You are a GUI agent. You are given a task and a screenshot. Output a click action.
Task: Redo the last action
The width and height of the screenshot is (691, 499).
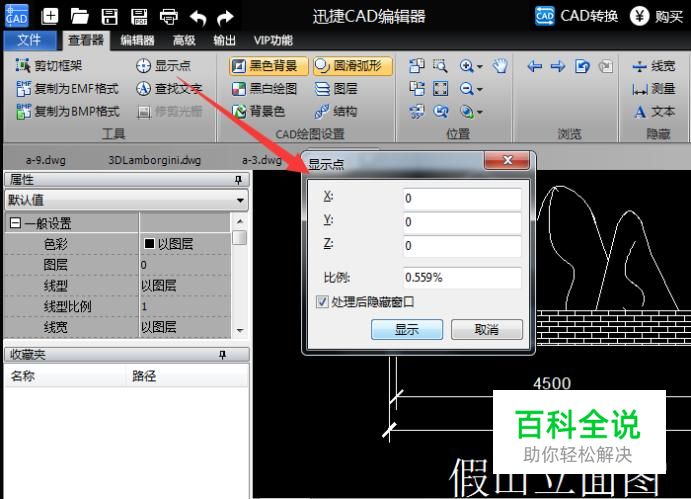point(226,18)
